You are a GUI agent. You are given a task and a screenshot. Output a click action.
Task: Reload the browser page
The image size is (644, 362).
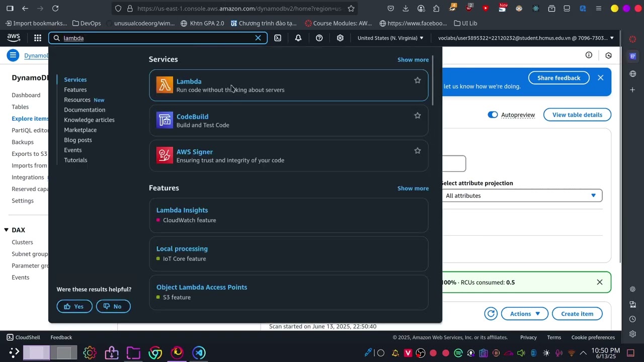point(55,8)
